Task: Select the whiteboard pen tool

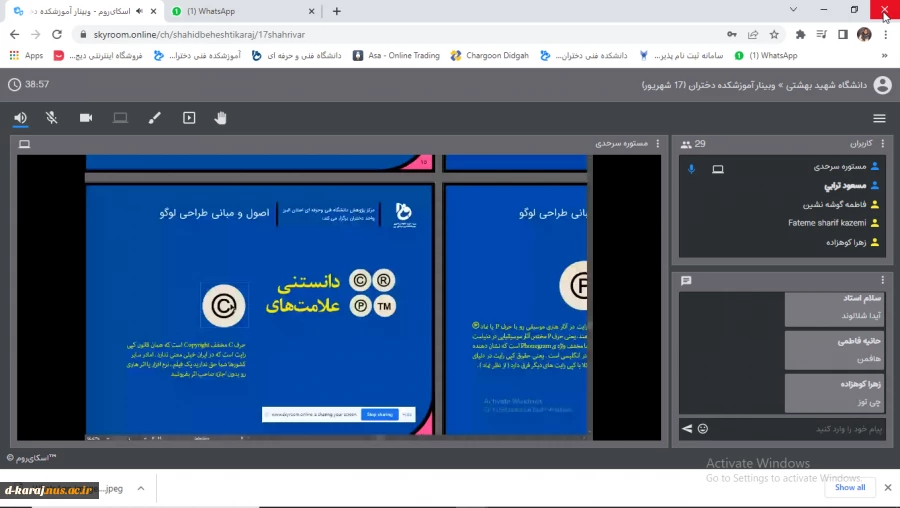Action: pos(154,118)
